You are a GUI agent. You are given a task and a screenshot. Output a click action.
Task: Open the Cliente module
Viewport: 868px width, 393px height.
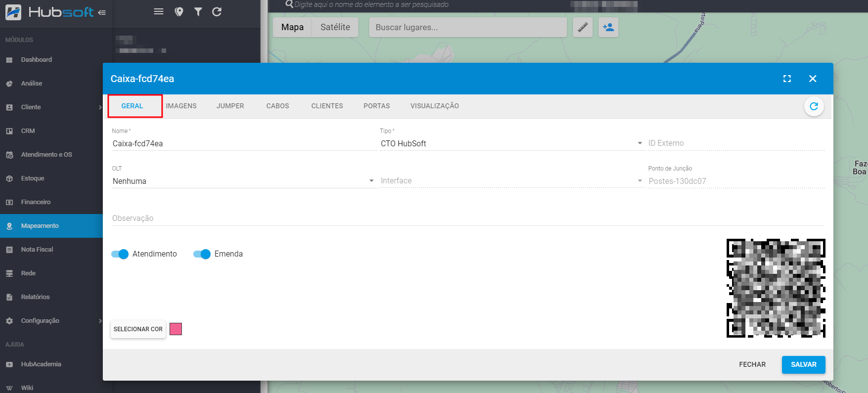[51, 107]
